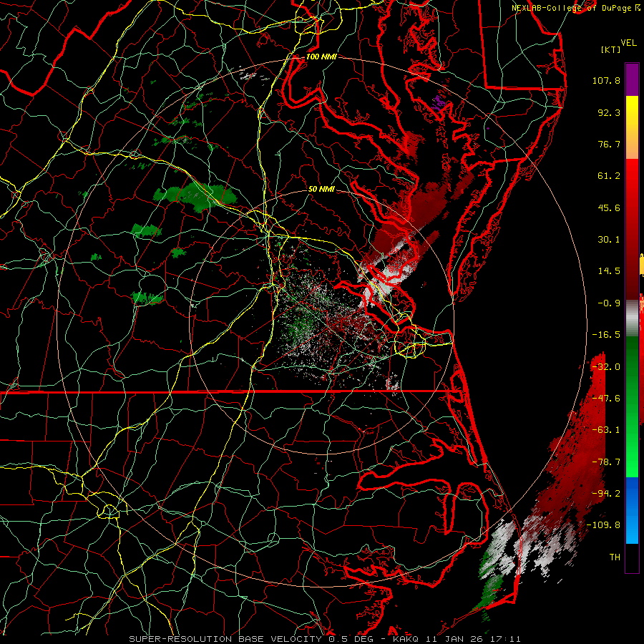Image resolution: width=644 pixels, height=644 pixels.
Task: Select the 30.1 scale value
Action: click(x=609, y=240)
